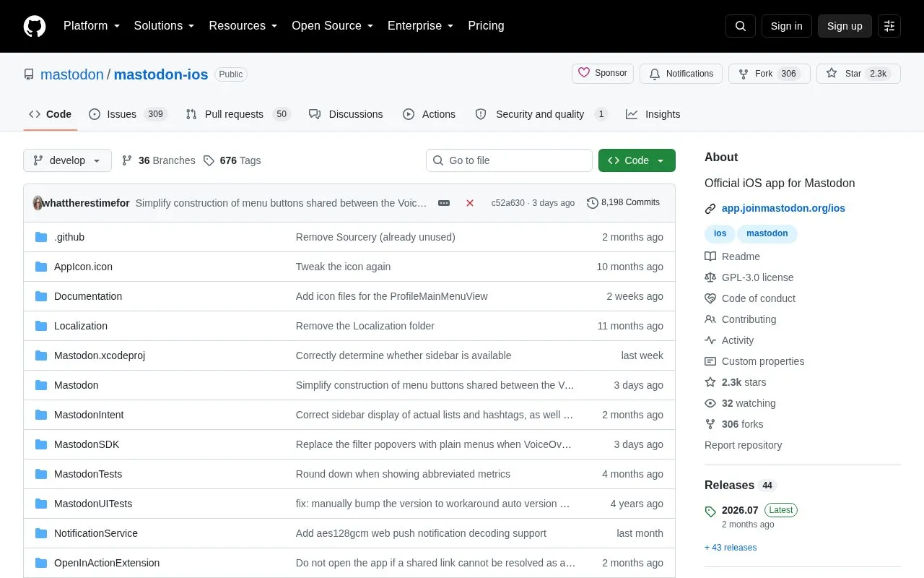
Task: Click the Notifications button
Action: pyautogui.click(x=681, y=74)
